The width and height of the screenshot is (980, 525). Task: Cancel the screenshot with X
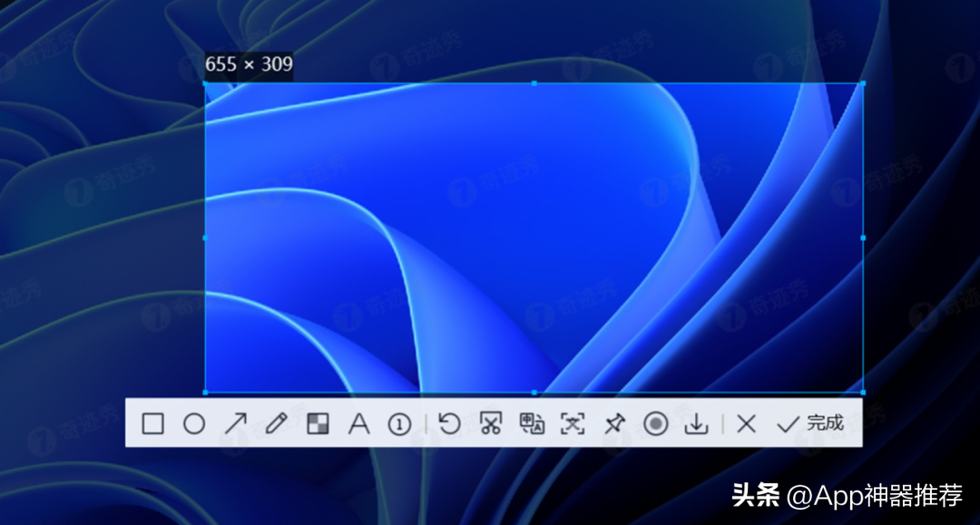point(746,423)
